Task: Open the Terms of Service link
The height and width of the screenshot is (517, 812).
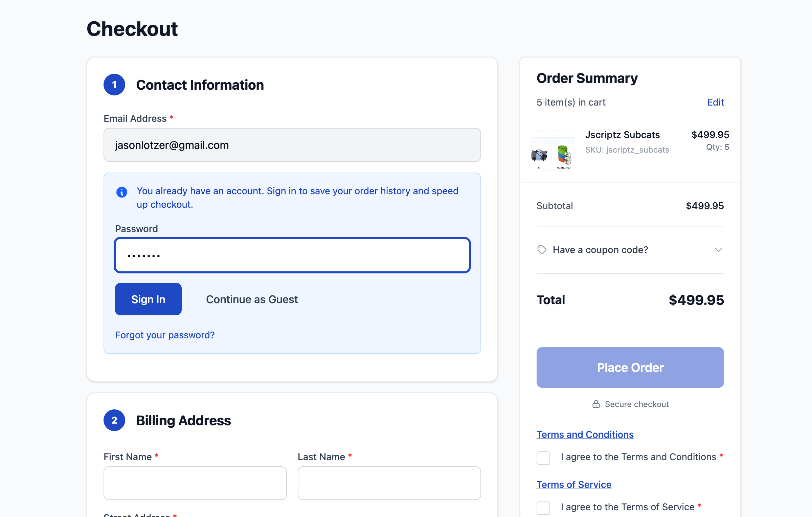Action: pos(574,485)
